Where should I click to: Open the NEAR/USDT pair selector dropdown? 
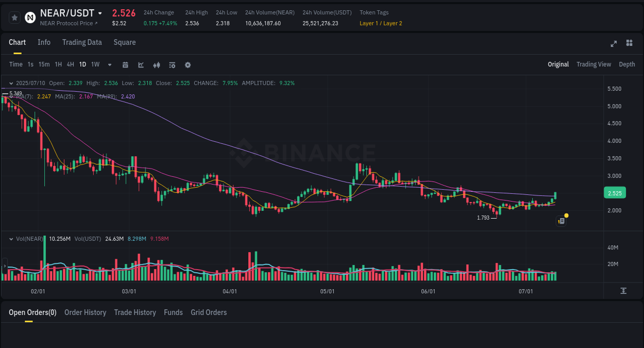[99, 13]
